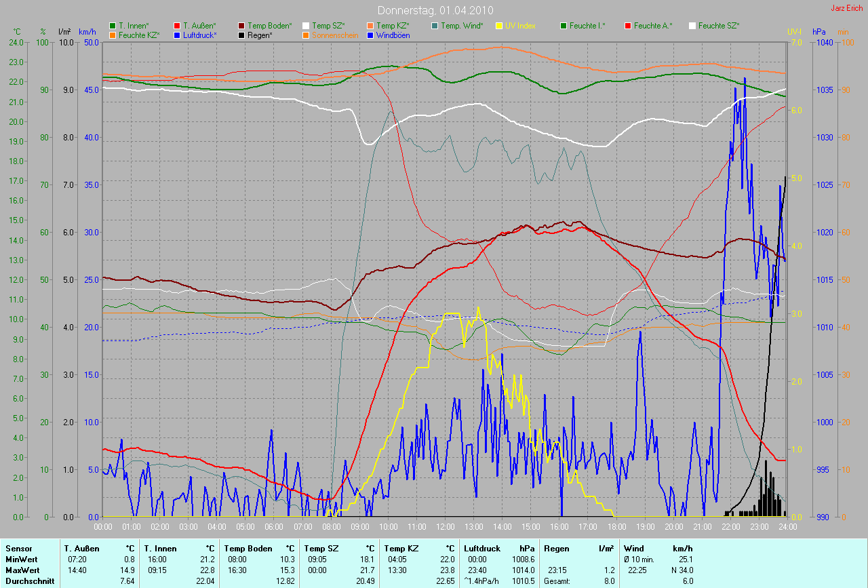Image resolution: width=868 pixels, height=588 pixels.
Task: Click the T. Außen table column header
Action: [x=82, y=549]
